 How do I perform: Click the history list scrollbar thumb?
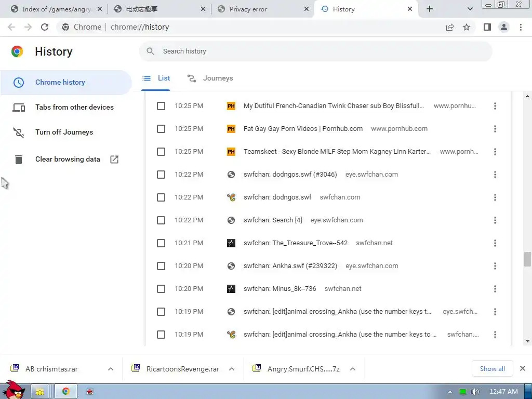click(x=527, y=259)
